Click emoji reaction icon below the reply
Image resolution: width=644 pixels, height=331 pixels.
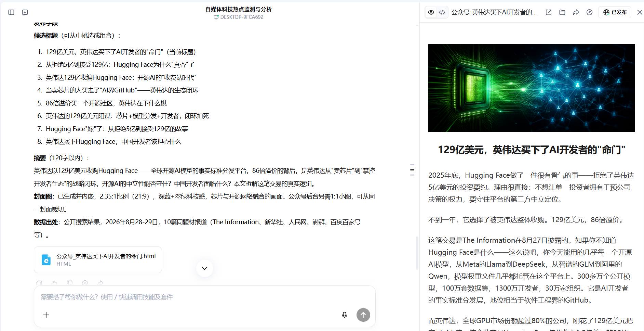coord(85,283)
